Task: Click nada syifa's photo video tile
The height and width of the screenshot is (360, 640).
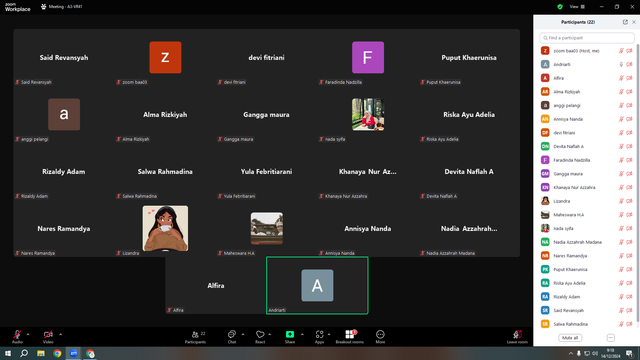Action: [368, 114]
